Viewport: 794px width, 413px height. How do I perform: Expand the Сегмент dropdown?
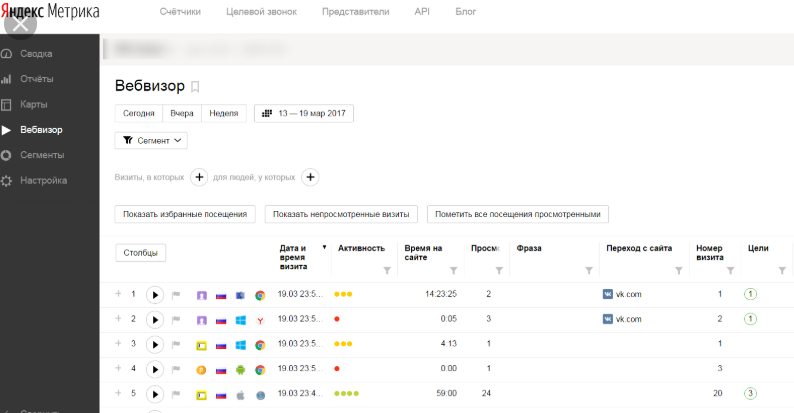[x=151, y=140]
